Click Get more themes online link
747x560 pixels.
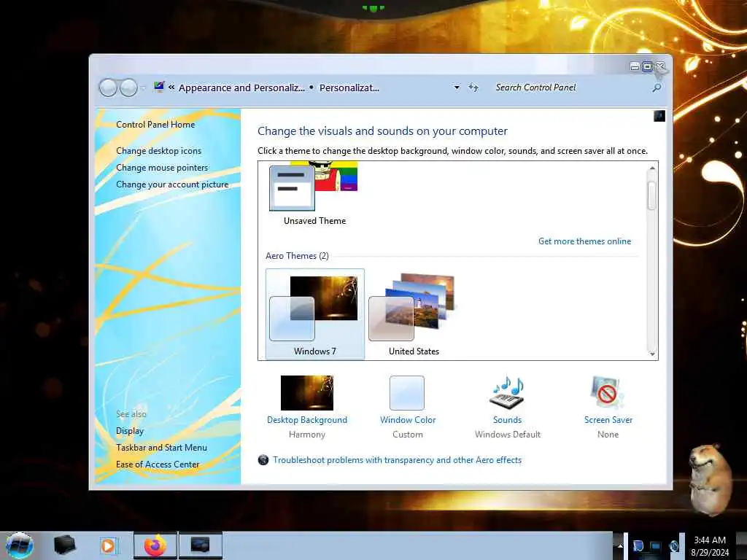click(x=584, y=241)
